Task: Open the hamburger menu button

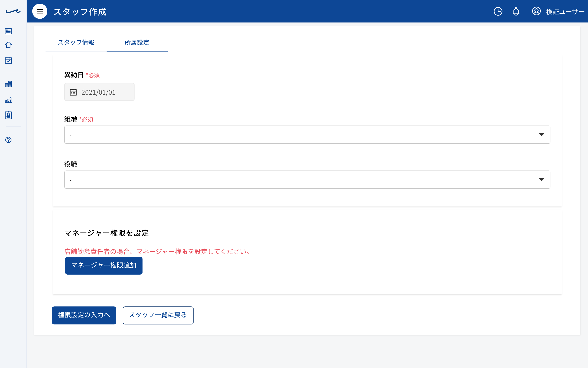Action: 40,11
